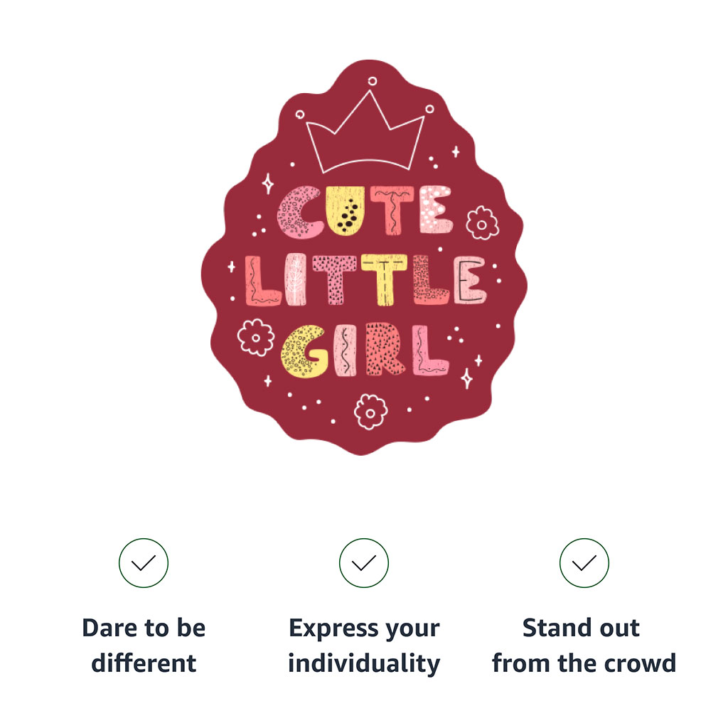Click the first letter L in LITTLE
728x728 pixels.
[260, 282]
